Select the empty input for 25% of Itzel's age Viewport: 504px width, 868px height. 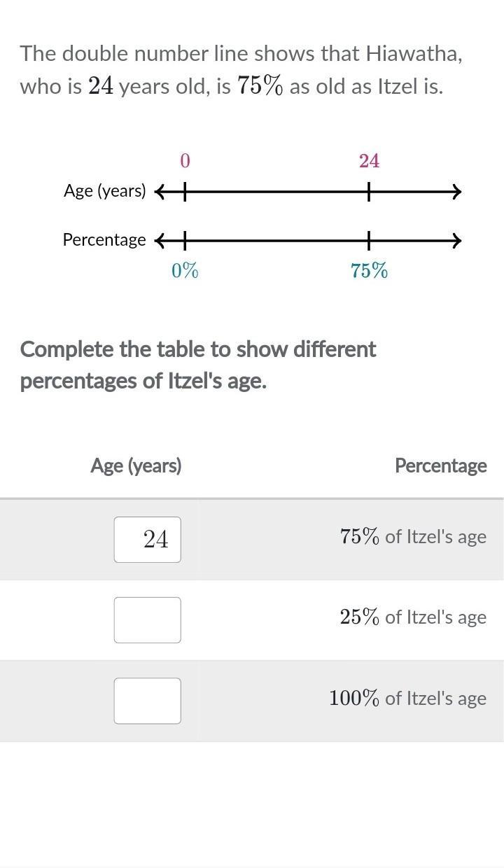click(148, 620)
